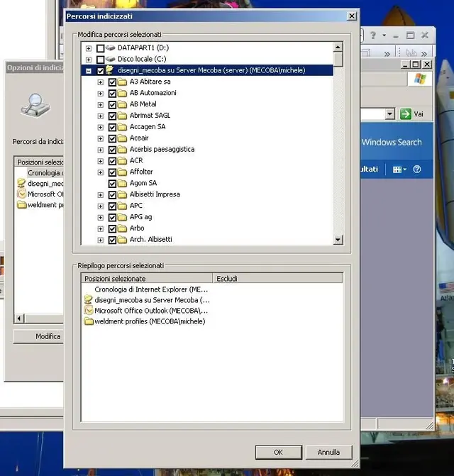
Task: Click the tree list scroll-down arrow
Action: tap(338, 240)
